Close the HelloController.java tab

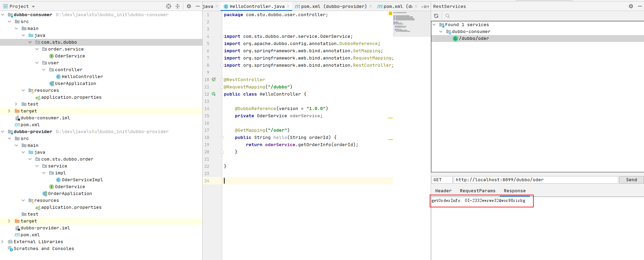(288, 6)
